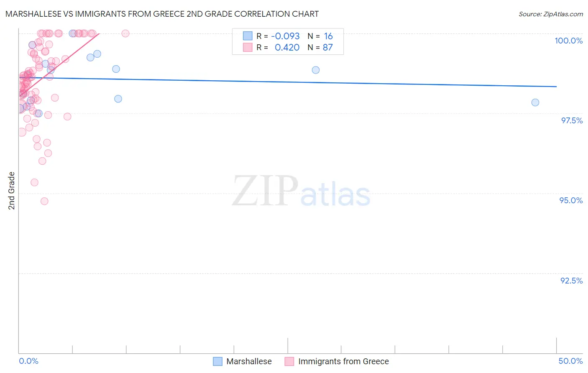Click the 0.0% x-axis label

(28, 361)
